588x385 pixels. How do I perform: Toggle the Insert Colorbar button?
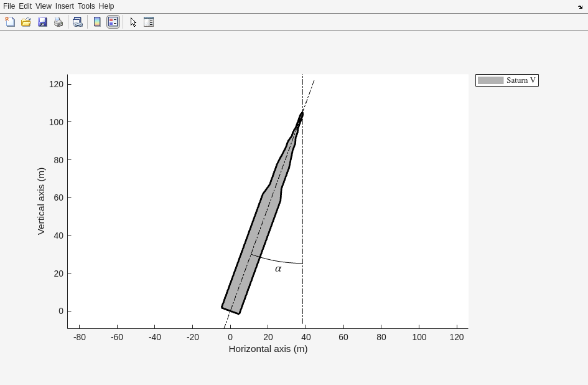[x=97, y=22]
